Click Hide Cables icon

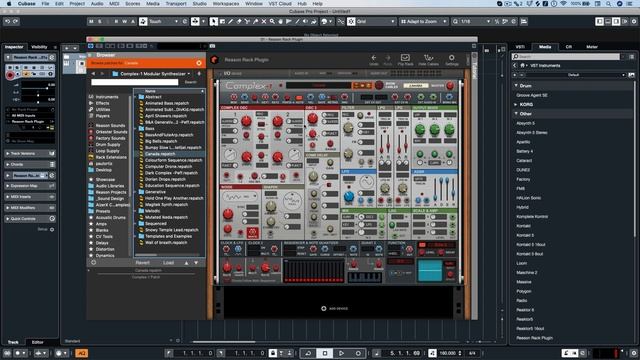pos(429,60)
